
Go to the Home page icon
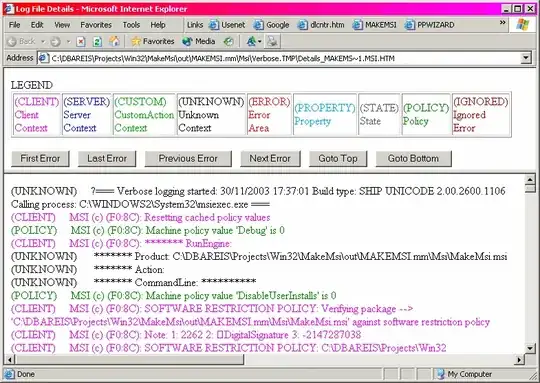[x=114, y=42]
